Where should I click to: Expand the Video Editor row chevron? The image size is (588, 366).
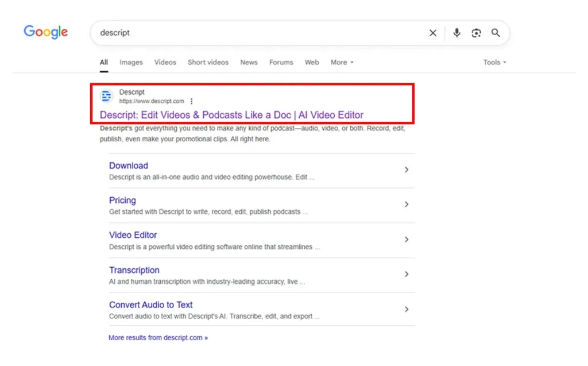tap(407, 240)
